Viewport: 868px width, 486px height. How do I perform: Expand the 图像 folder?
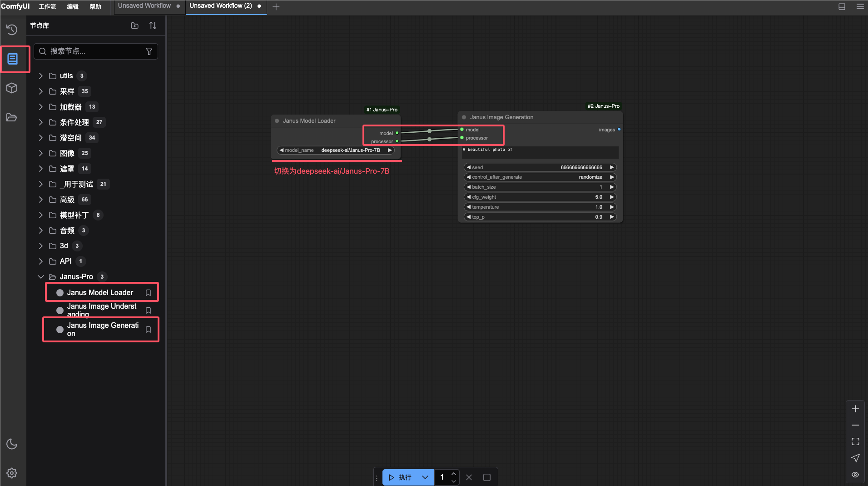tap(41, 153)
